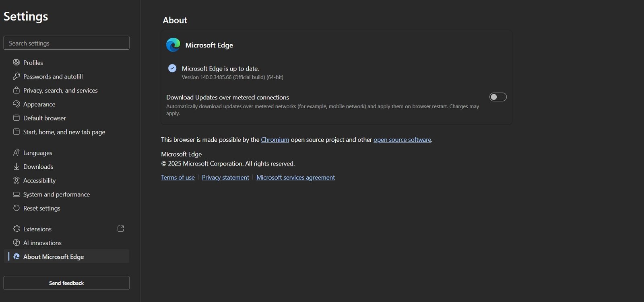Enable Download Updates over metered connections toggle
This screenshot has width=644, height=302.
[498, 97]
